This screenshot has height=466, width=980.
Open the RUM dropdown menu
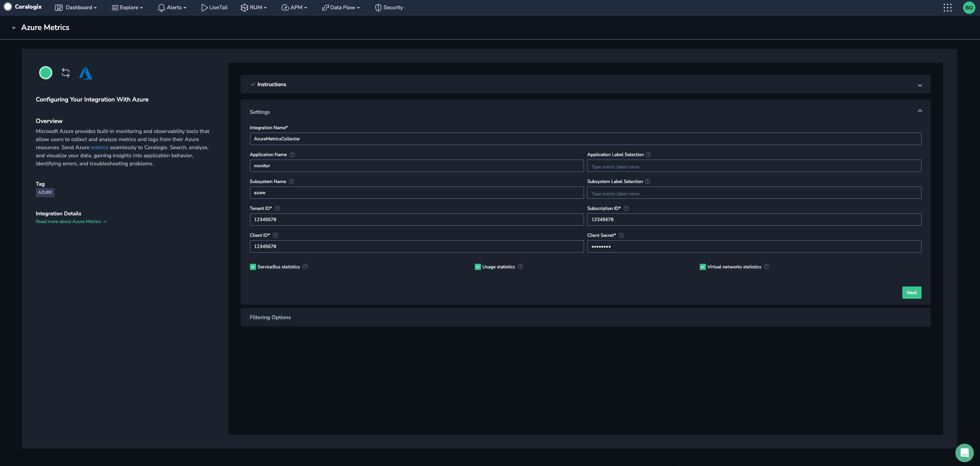(254, 7)
